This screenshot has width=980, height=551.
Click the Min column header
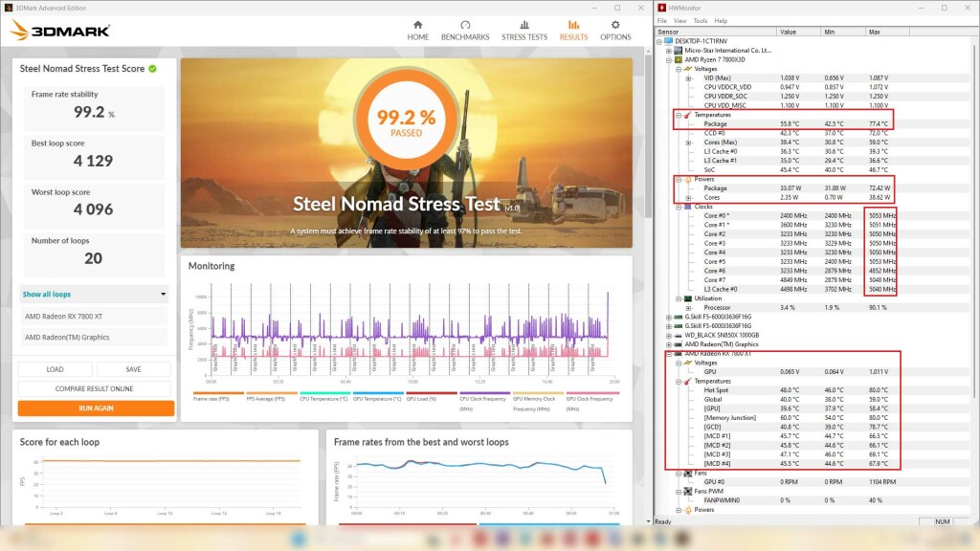[x=842, y=32]
